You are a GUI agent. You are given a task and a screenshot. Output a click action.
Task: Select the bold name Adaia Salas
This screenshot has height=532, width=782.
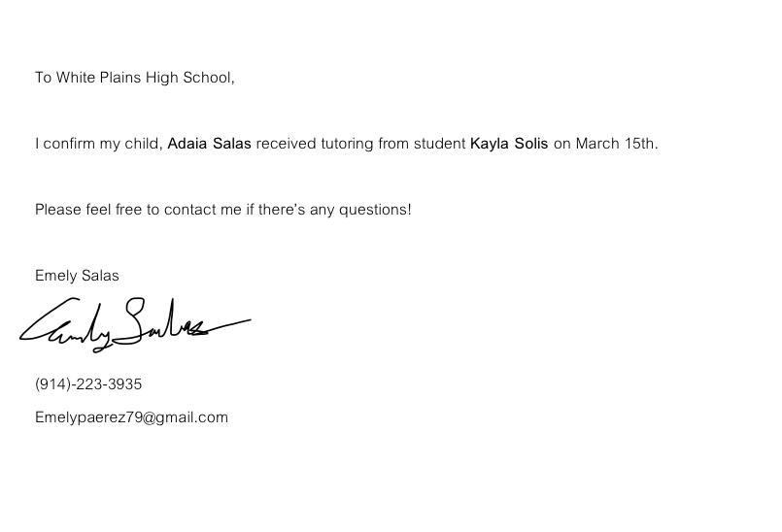(209, 144)
